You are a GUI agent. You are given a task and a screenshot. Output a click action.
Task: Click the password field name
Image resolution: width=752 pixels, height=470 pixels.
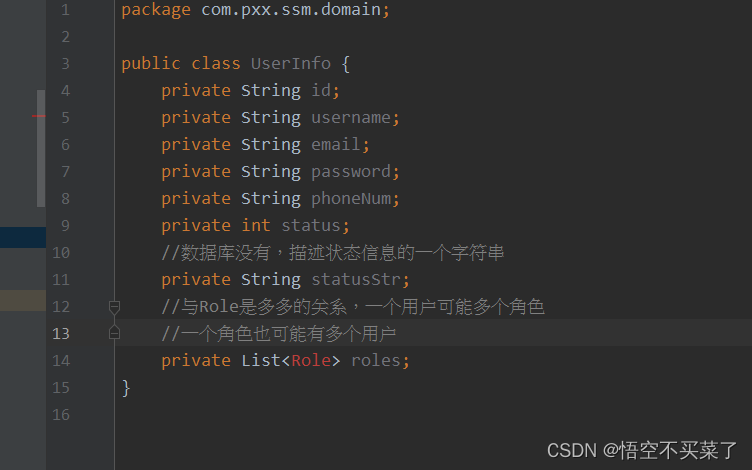pos(350,171)
